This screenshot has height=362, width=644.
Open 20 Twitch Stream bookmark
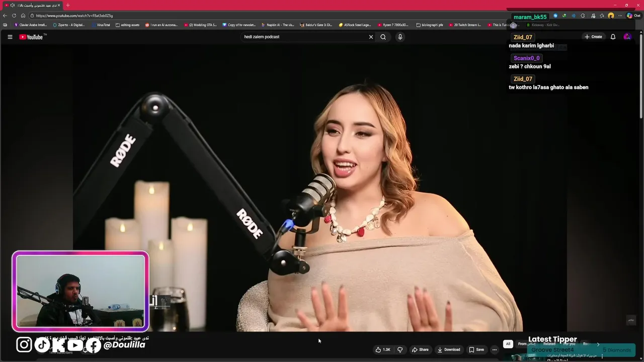[x=465, y=25]
